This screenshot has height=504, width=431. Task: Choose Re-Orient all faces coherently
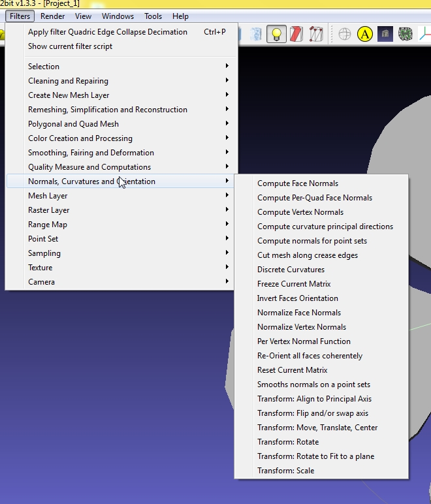tap(321, 356)
